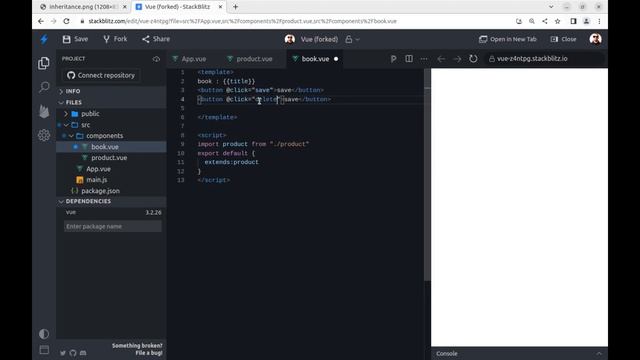
Task: Focus the Enter package name field
Action: point(113,227)
